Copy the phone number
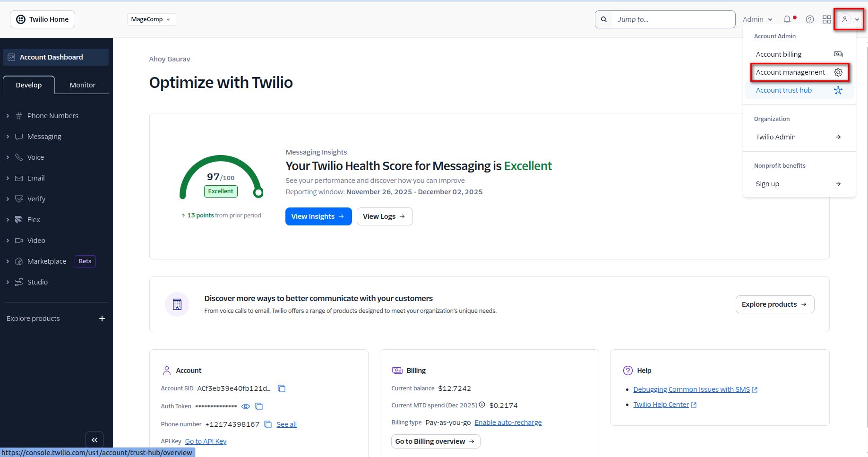The image size is (868, 457). [x=268, y=424]
